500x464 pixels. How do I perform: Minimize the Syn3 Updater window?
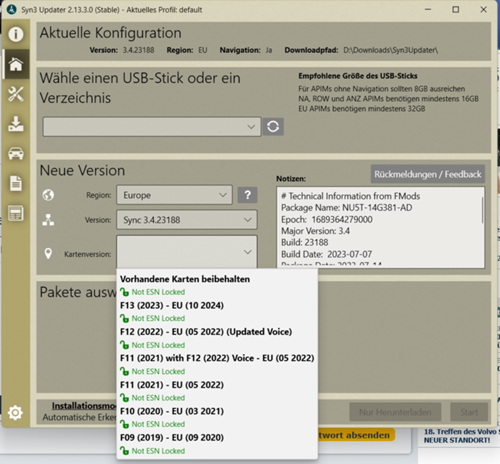[428, 10]
